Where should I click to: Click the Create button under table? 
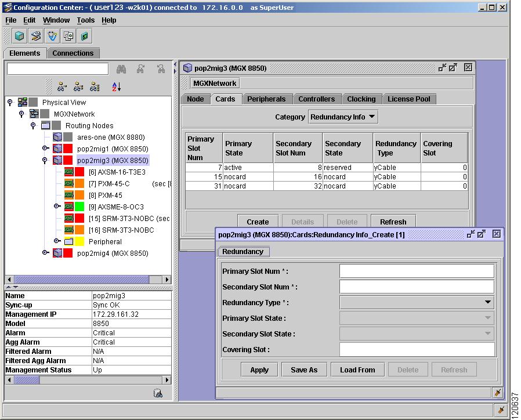pyautogui.click(x=258, y=222)
